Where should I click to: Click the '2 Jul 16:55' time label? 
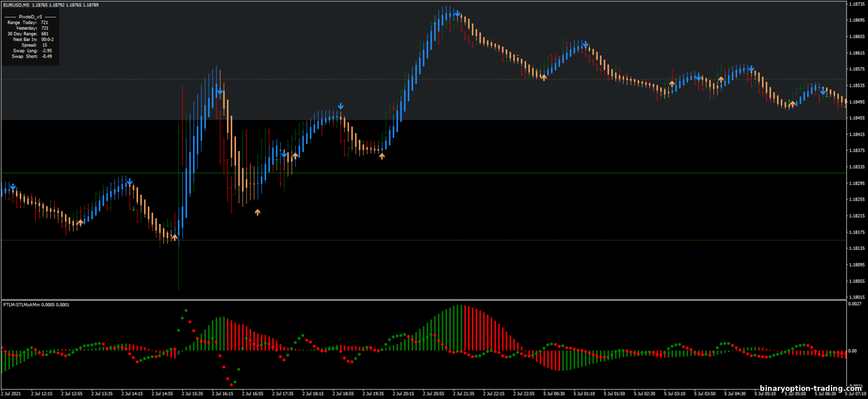click(253, 394)
